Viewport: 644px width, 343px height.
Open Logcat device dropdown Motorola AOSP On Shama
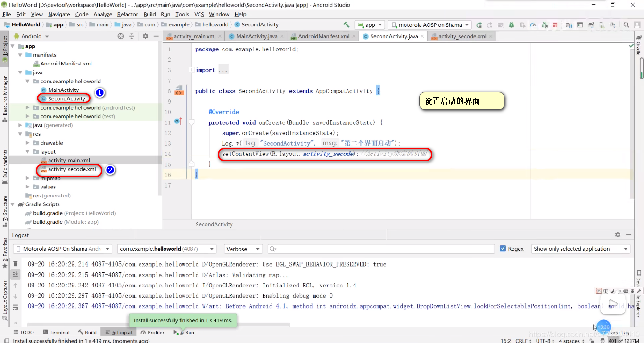[x=62, y=249]
